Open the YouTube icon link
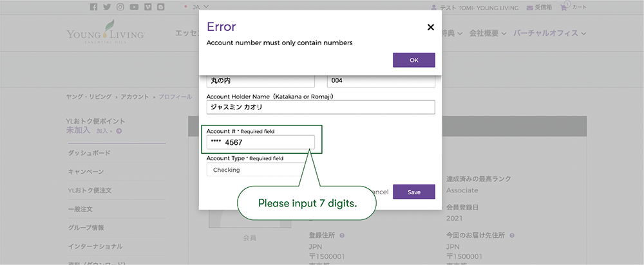 [133, 7]
